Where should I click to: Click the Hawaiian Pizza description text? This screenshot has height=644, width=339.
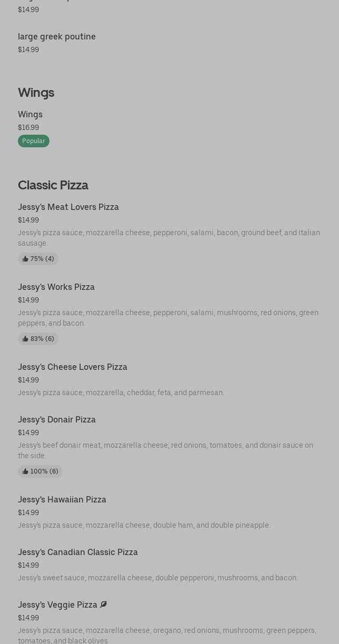pos(144,525)
